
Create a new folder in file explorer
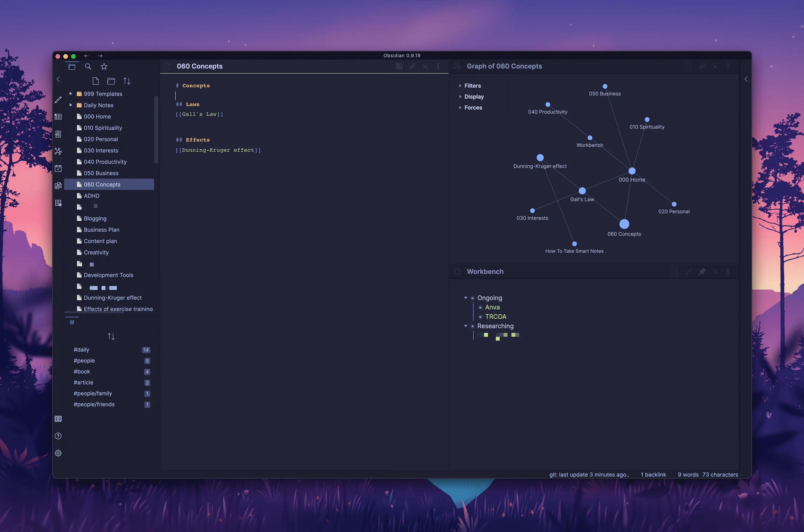[x=111, y=81]
